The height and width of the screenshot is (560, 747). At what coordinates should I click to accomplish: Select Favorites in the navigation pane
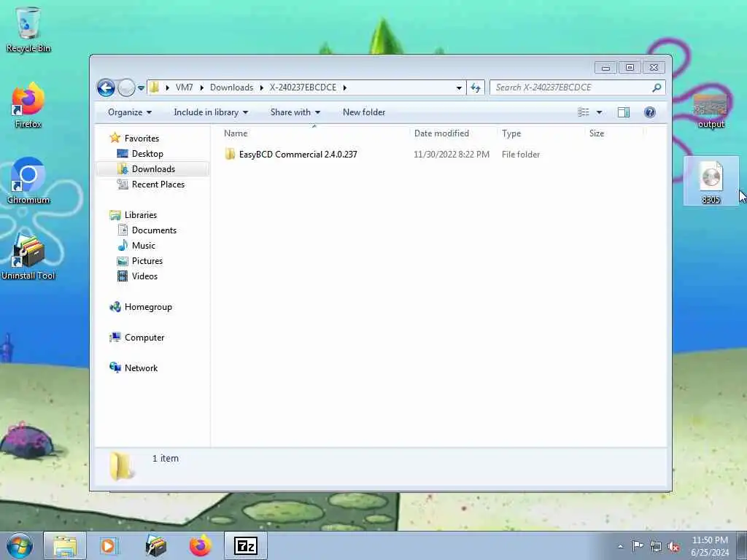point(142,138)
